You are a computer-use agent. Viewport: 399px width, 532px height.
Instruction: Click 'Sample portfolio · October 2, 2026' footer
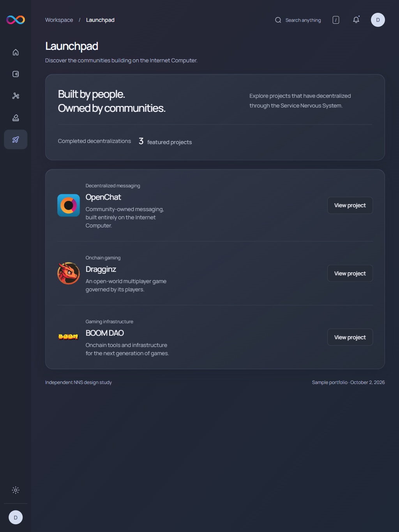point(348,382)
